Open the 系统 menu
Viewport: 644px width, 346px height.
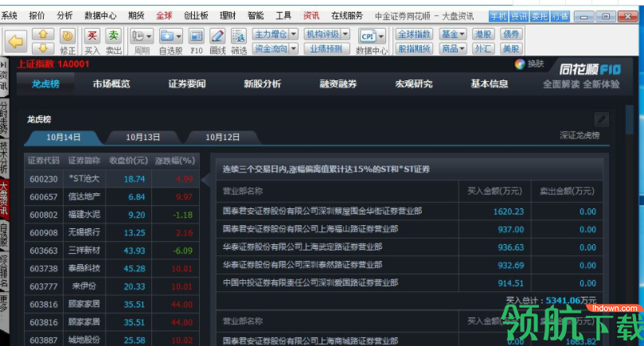[9, 16]
